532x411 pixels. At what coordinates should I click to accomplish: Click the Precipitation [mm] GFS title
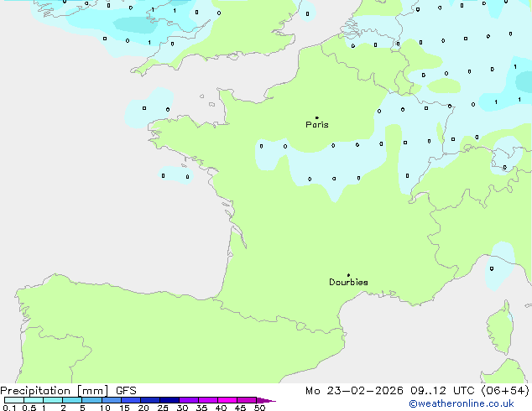(68, 391)
